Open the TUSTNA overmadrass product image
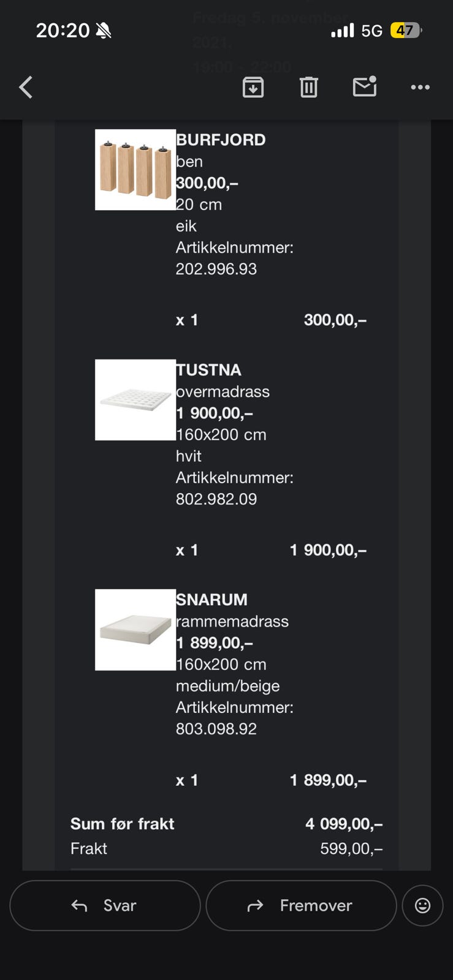This screenshot has height=980, width=453. tap(135, 400)
